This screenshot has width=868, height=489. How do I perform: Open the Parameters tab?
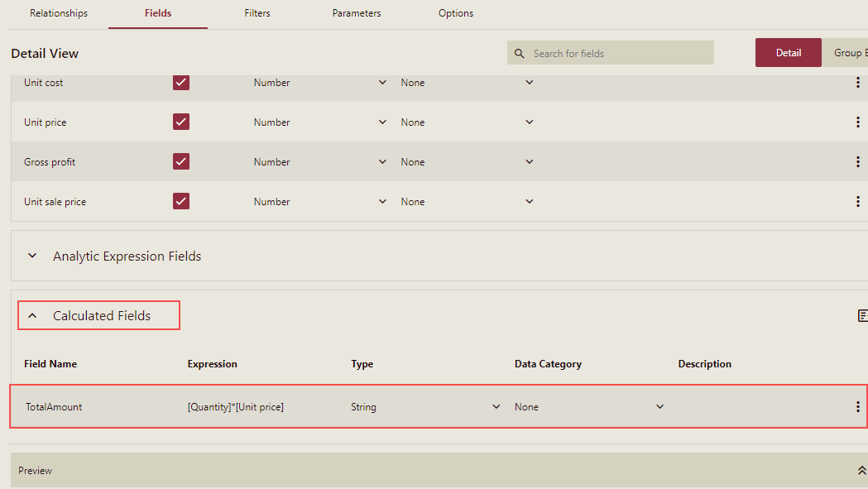point(356,13)
